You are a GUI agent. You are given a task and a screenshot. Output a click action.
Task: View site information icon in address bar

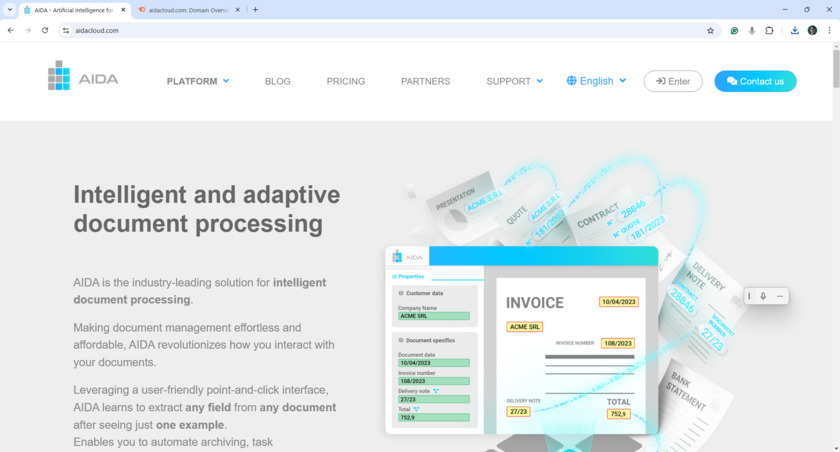tap(66, 31)
